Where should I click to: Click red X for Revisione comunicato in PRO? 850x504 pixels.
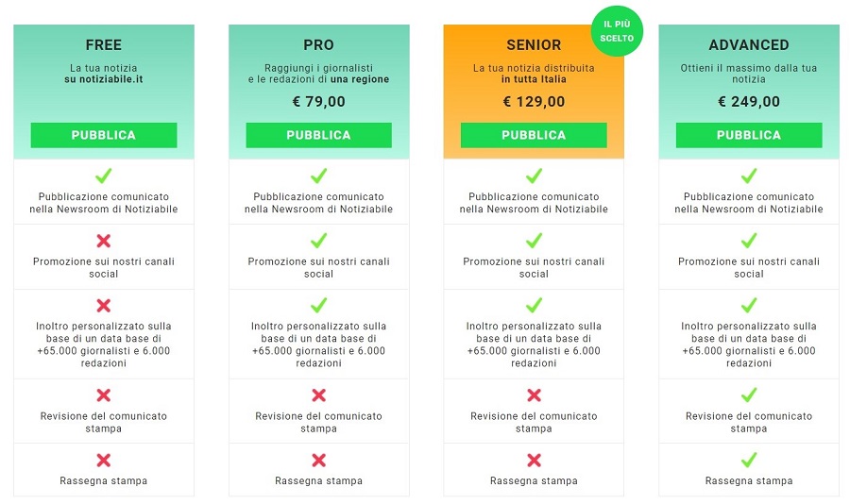click(319, 395)
